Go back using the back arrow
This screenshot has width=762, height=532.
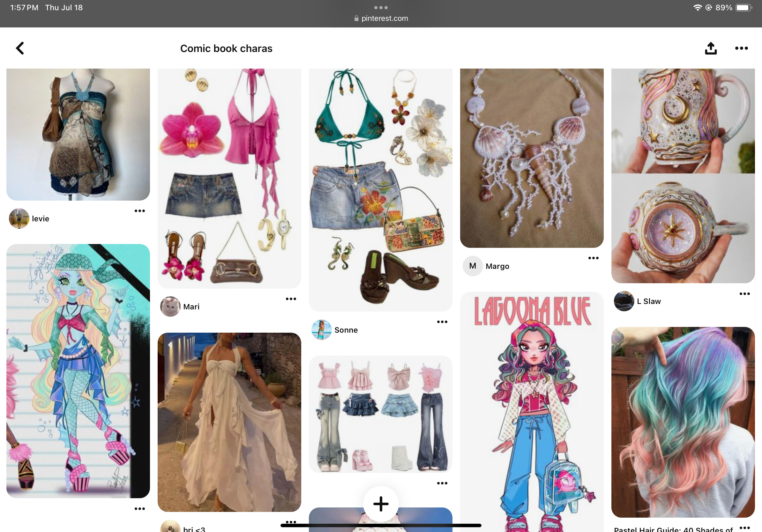20,48
